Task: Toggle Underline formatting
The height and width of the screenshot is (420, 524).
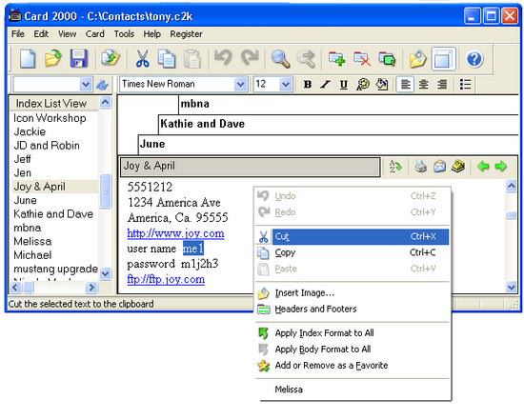Action: tap(343, 84)
